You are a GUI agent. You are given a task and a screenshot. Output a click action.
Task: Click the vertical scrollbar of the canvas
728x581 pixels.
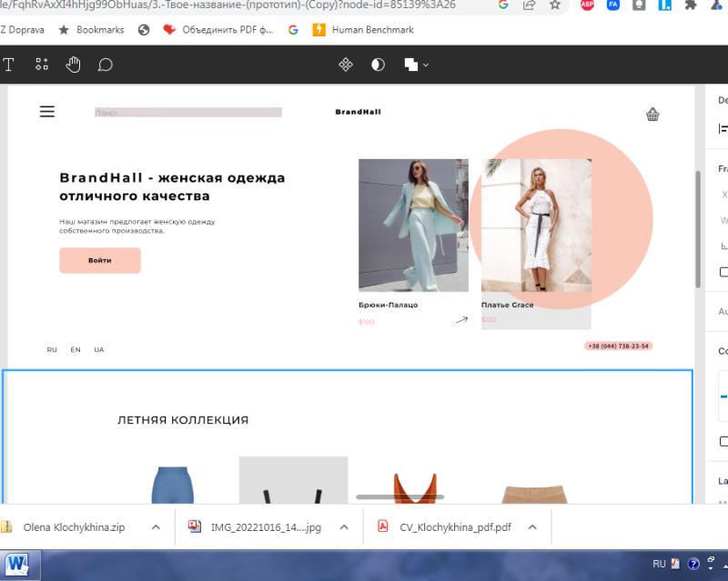point(698,230)
